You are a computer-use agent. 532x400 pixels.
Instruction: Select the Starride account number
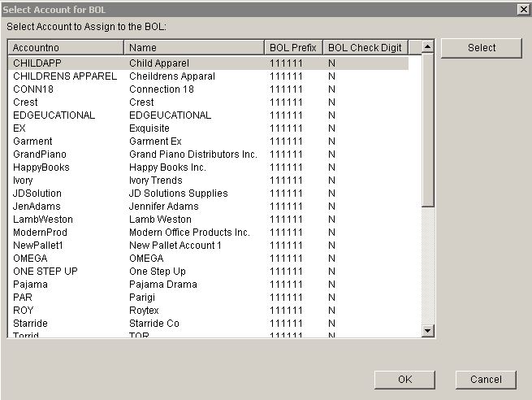[x=30, y=324]
